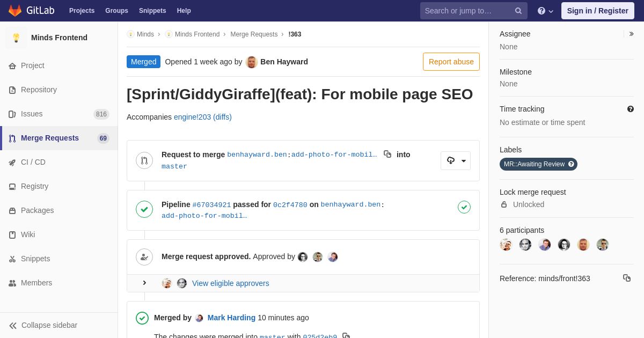Click the Registry disk icon
The image size is (644, 338).
tap(12, 187)
